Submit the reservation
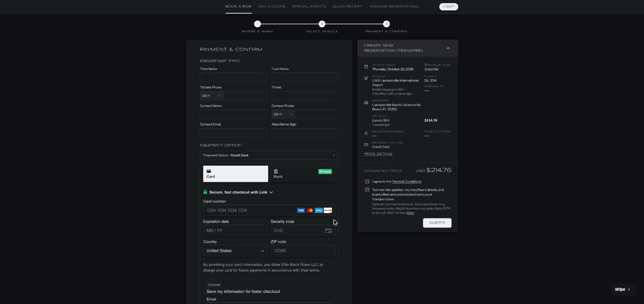The width and height of the screenshot is (644, 304). 437,223
